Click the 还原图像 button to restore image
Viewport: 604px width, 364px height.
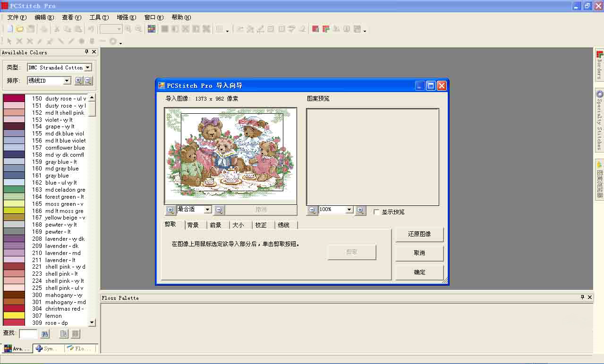click(x=418, y=234)
